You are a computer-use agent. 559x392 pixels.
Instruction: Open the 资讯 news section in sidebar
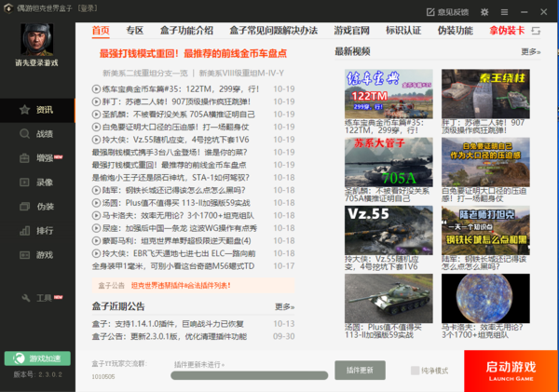[x=37, y=110]
